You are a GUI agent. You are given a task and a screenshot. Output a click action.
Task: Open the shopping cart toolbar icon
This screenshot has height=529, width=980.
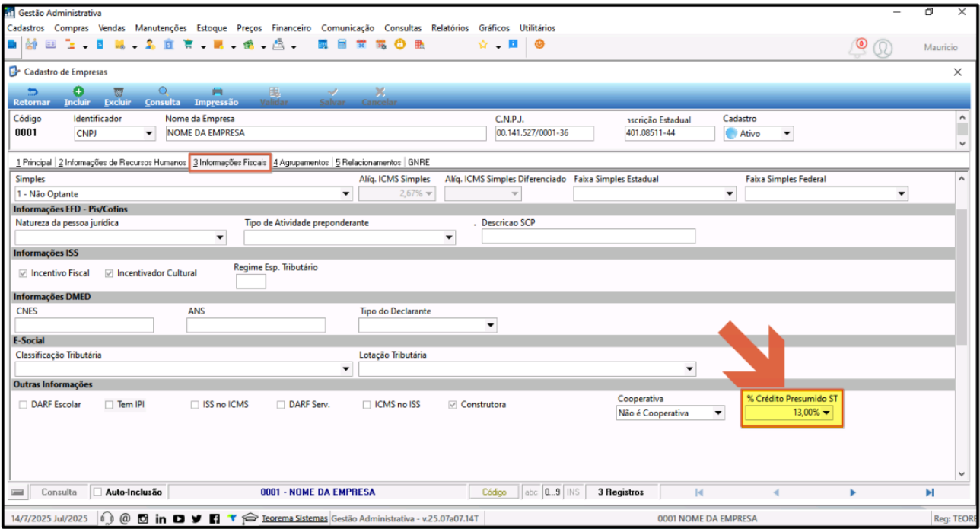point(188,45)
